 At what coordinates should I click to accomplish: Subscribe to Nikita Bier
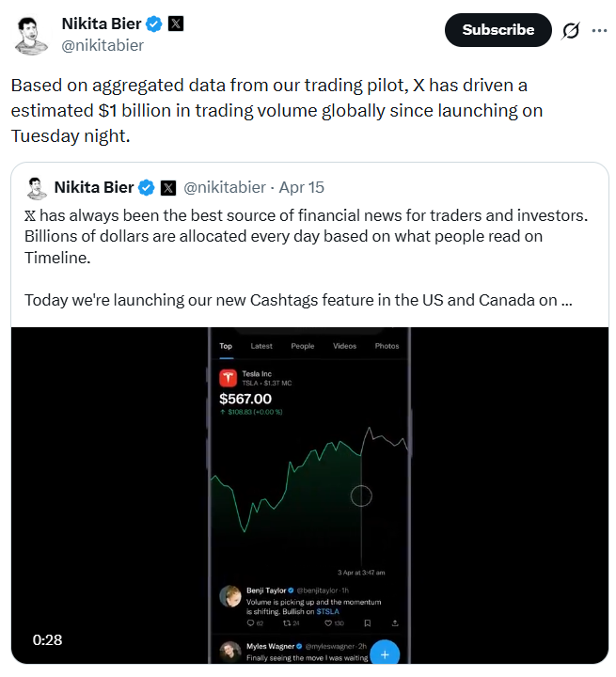click(498, 30)
